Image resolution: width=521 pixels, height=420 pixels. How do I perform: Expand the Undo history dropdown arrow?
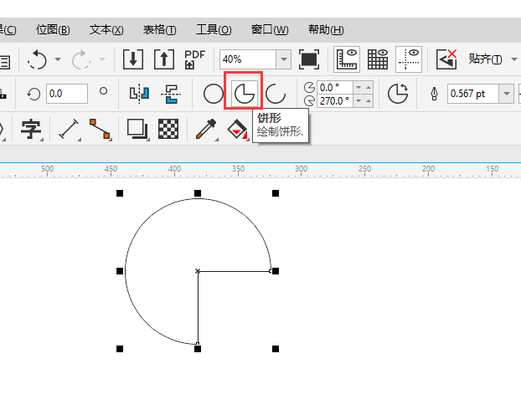coord(58,59)
